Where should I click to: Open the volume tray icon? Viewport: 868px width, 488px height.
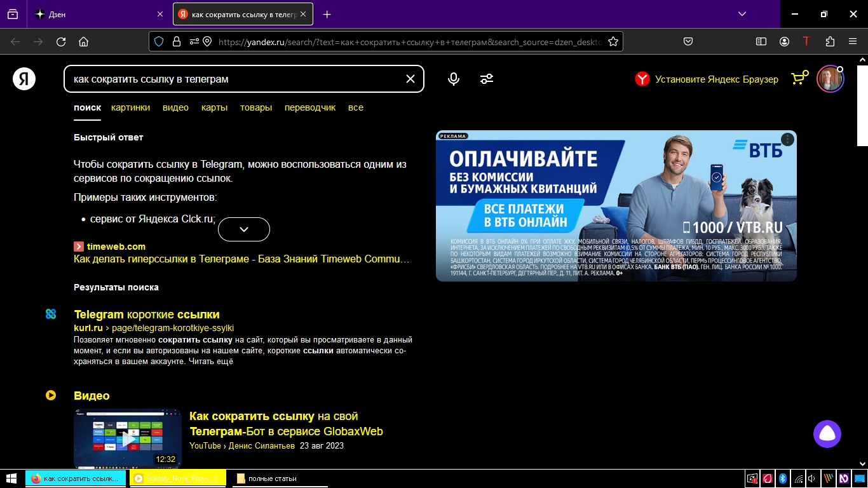[x=813, y=478]
